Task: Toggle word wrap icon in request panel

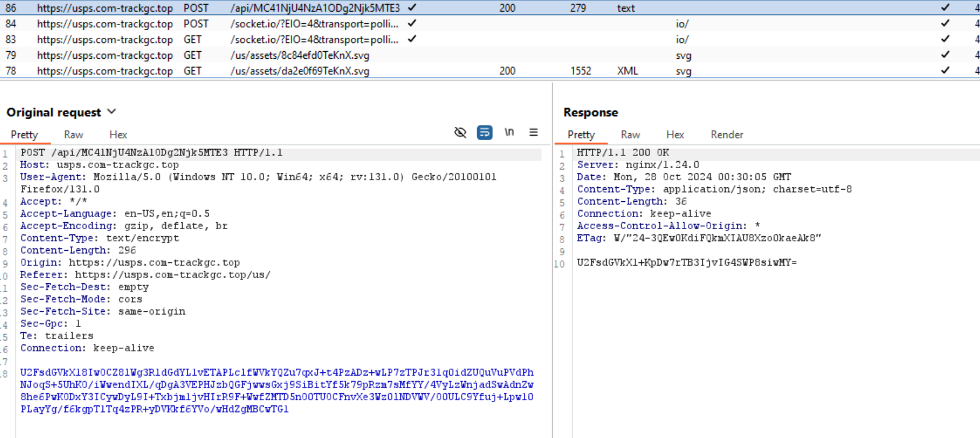Action: tap(484, 133)
